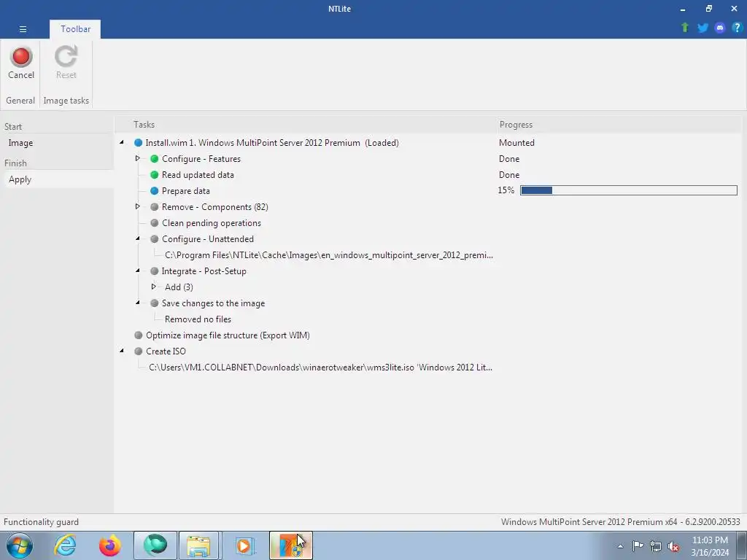Click the Prepare data progress bar

628,190
